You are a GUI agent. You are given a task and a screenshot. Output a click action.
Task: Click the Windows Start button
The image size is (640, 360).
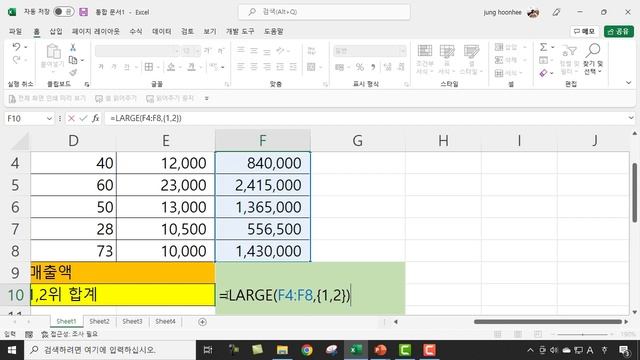tap(12, 350)
